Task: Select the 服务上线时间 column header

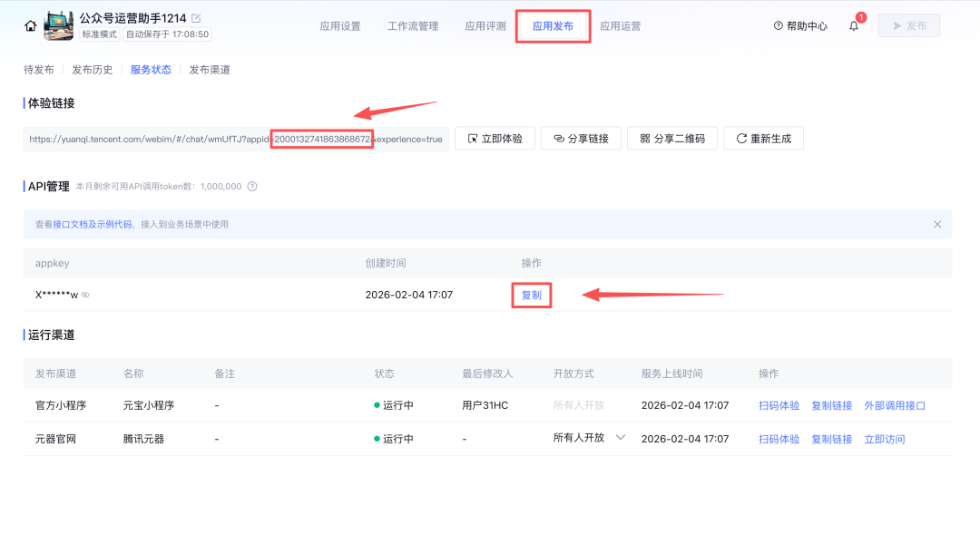Action: pyautogui.click(x=671, y=374)
